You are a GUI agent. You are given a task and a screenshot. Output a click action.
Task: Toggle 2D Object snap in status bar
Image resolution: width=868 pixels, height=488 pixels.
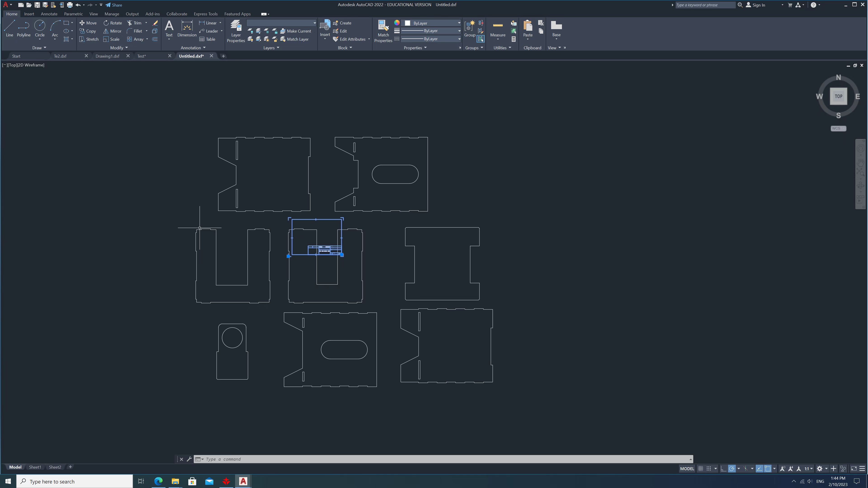click(x=768, y=469)
